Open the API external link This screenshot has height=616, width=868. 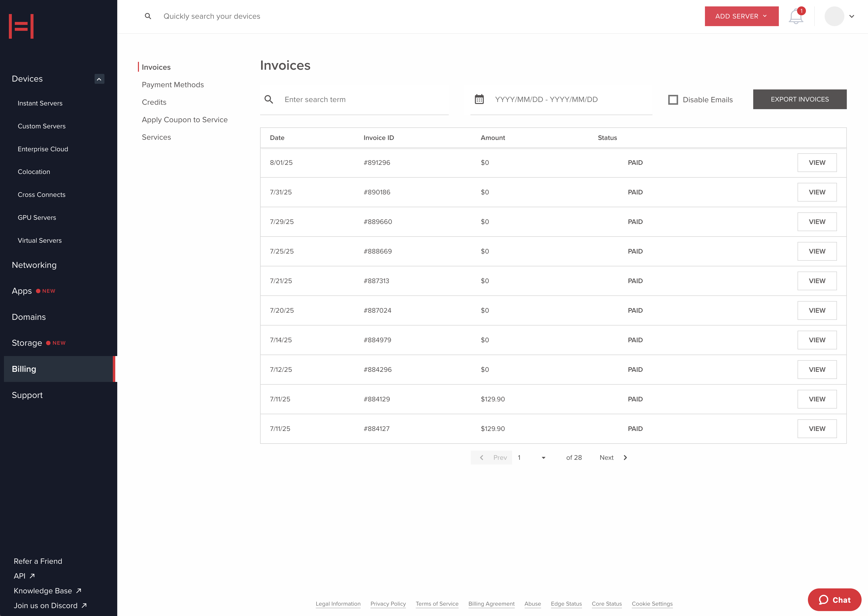pos(24,576)
